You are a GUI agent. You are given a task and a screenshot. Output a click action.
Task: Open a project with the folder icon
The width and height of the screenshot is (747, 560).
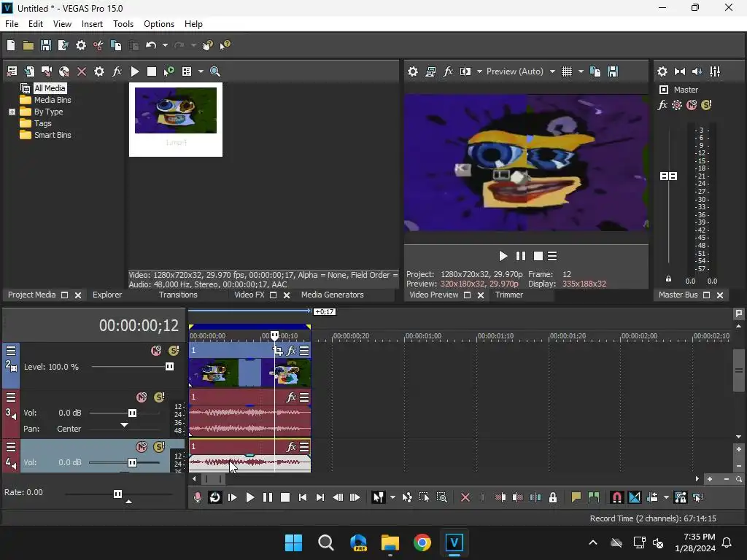point(28,45)
